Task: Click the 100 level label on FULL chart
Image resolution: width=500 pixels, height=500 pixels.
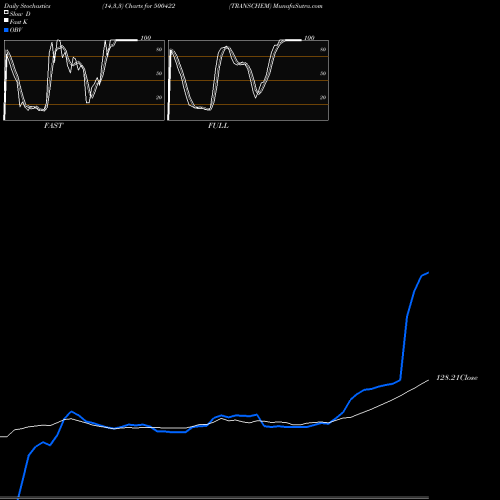Action: coord(309,38)
